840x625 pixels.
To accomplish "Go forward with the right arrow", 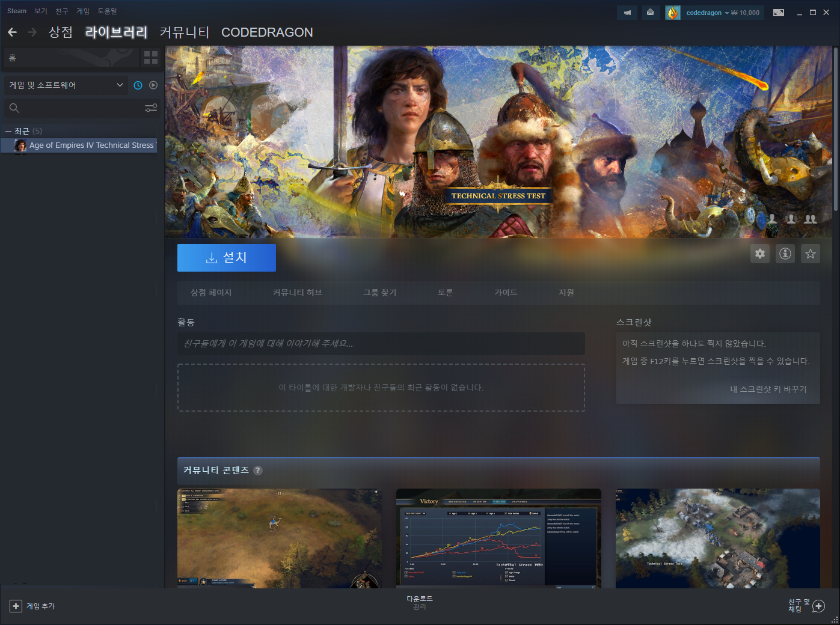I will point(32,32).
